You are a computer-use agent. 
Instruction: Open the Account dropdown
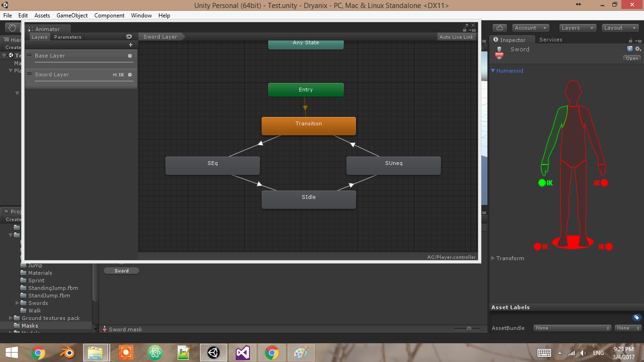530,28
